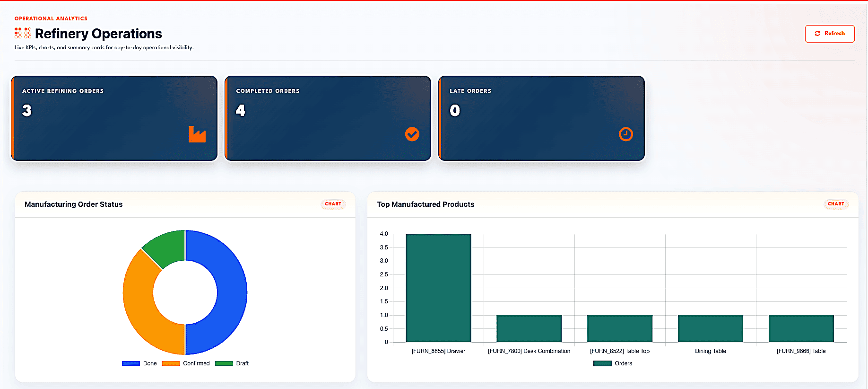This screenshot has width=868, height=389.
Task: Click the Live KPIs description text
Action: (104, 47)
